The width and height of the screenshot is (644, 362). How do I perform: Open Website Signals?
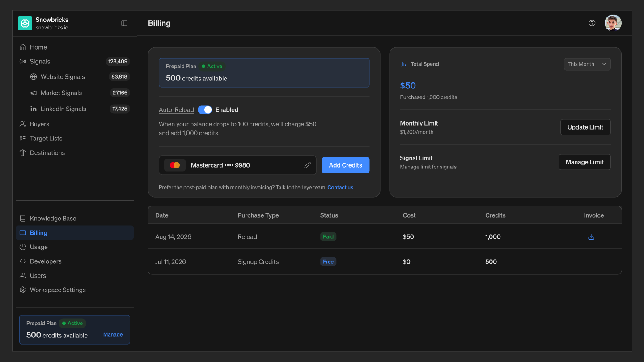(x=80, y=77)
